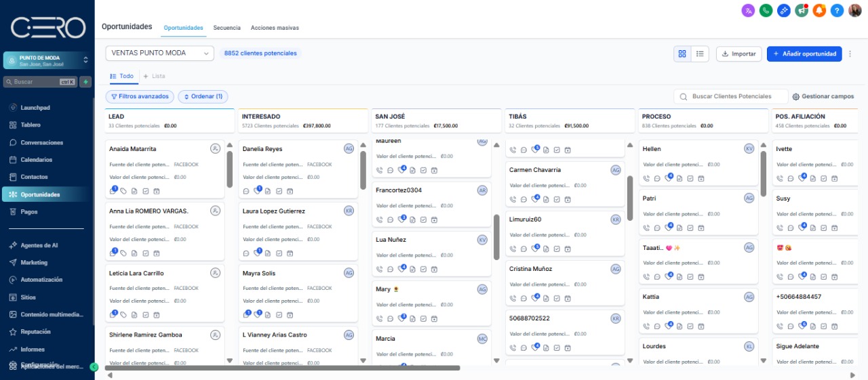868x380 pixels.
Task: Open the user profile avatar
Action: pos(855,10)
